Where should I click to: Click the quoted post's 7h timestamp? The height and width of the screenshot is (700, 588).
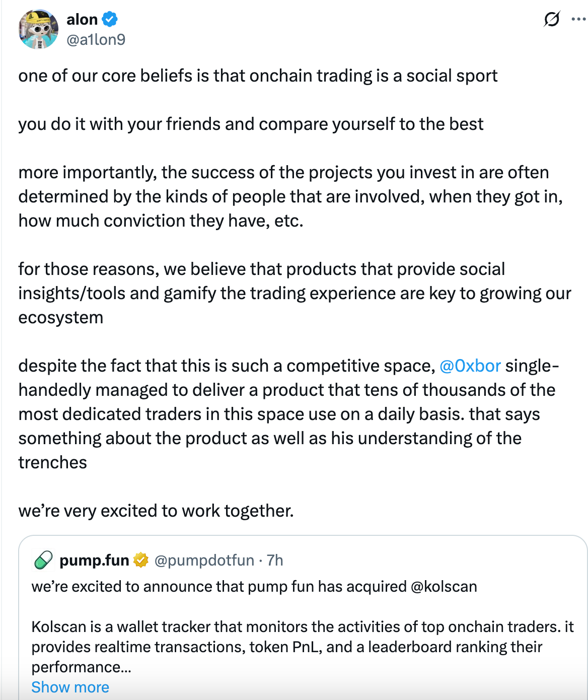click(x=275, y=560)
